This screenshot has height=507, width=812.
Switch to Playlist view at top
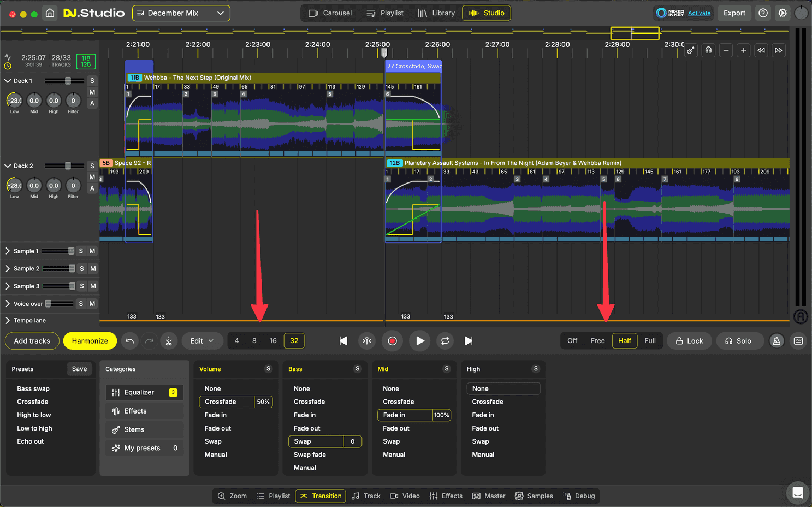pos(385,13)
